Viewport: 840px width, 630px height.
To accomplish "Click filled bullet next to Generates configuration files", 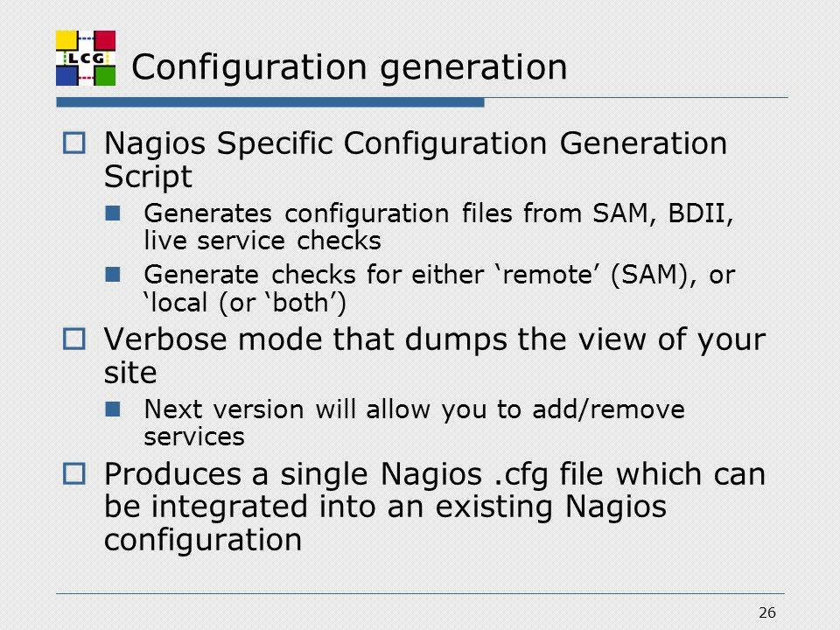I will [x=113, y=213].
